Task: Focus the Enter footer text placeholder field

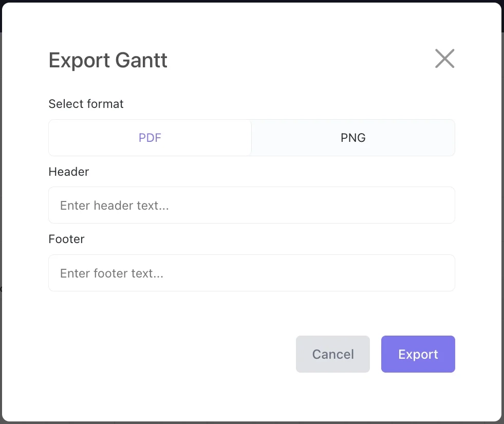Action: tap(251, 273)
